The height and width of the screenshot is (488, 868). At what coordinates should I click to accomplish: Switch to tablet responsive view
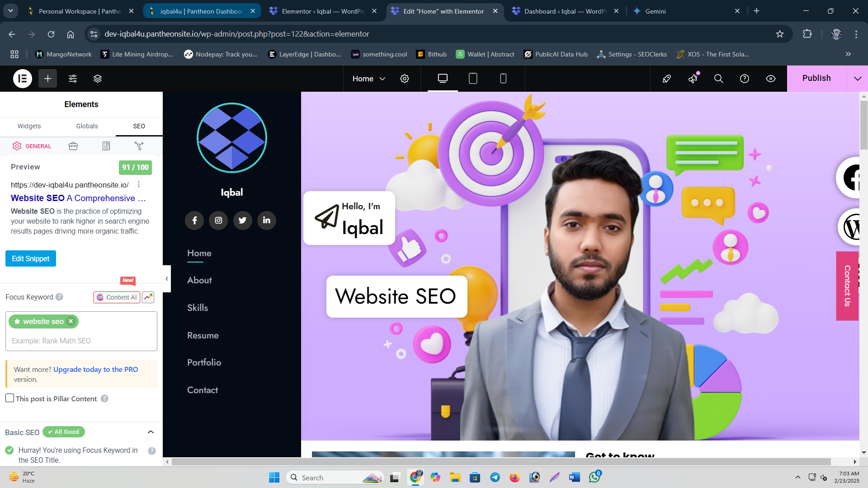pos(473,78)
